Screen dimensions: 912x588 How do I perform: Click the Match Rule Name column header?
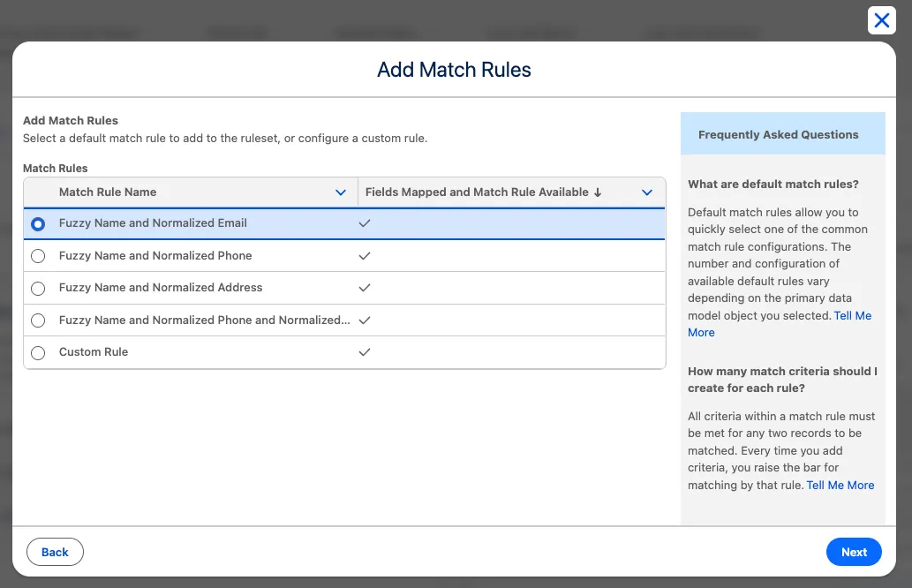click(x=108, y=192)
